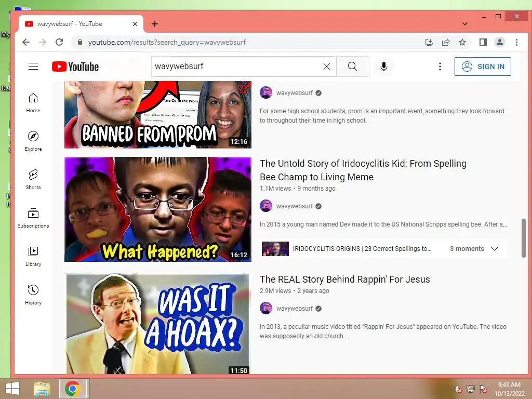Open The REAL Story Behind Rappin' For Jesus
The image size is (532, 399).
point(345,279)
